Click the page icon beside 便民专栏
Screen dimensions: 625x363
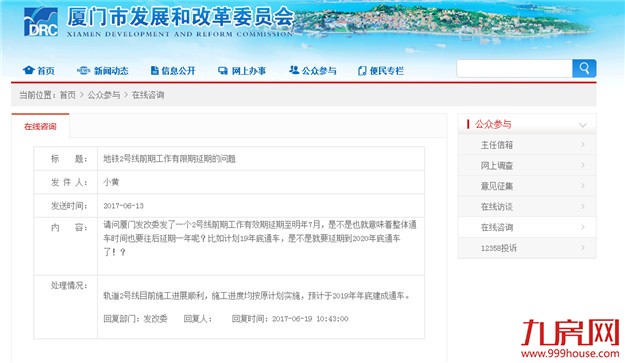coord(362,71)
